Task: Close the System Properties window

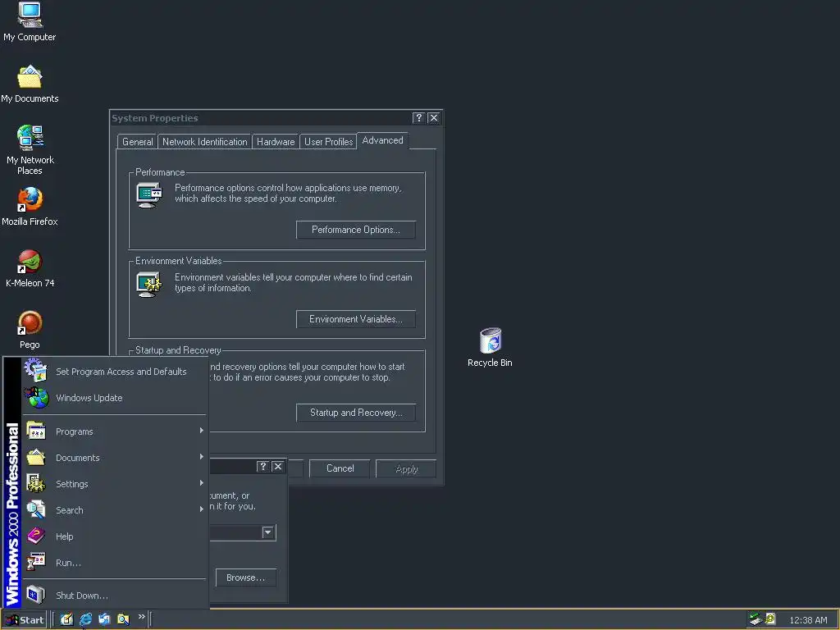Action: click(434, 118)
